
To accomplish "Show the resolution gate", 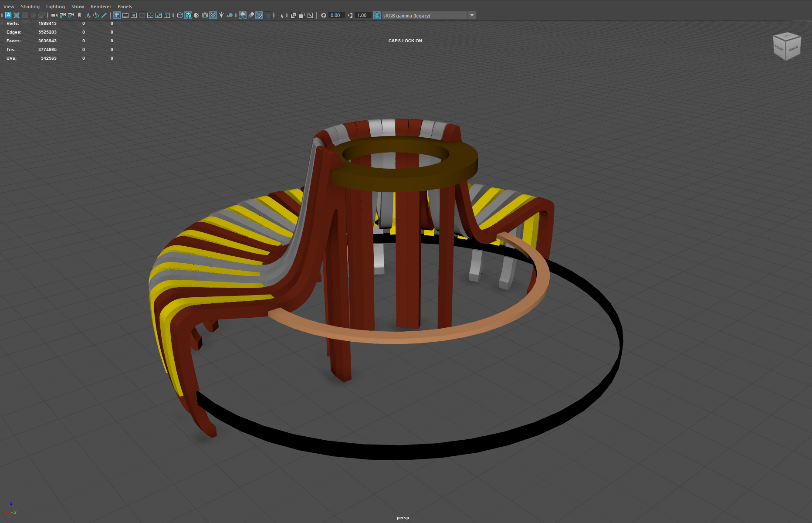I will click(134, 15).
